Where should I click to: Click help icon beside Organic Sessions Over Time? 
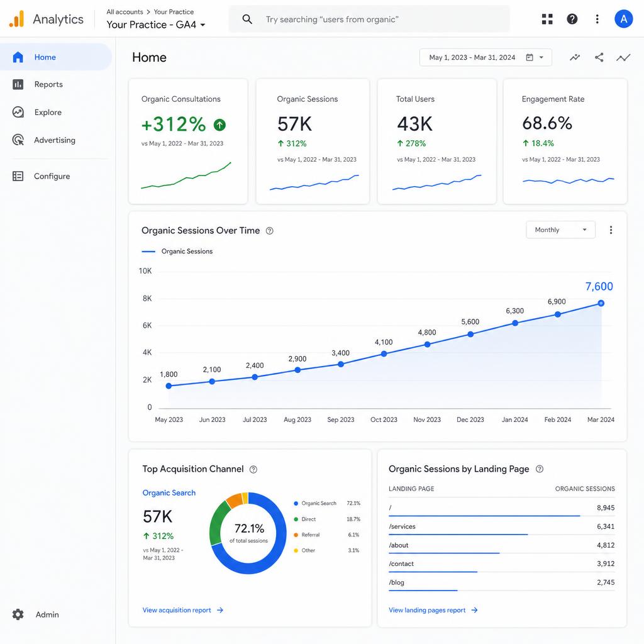tap(269, 231)
